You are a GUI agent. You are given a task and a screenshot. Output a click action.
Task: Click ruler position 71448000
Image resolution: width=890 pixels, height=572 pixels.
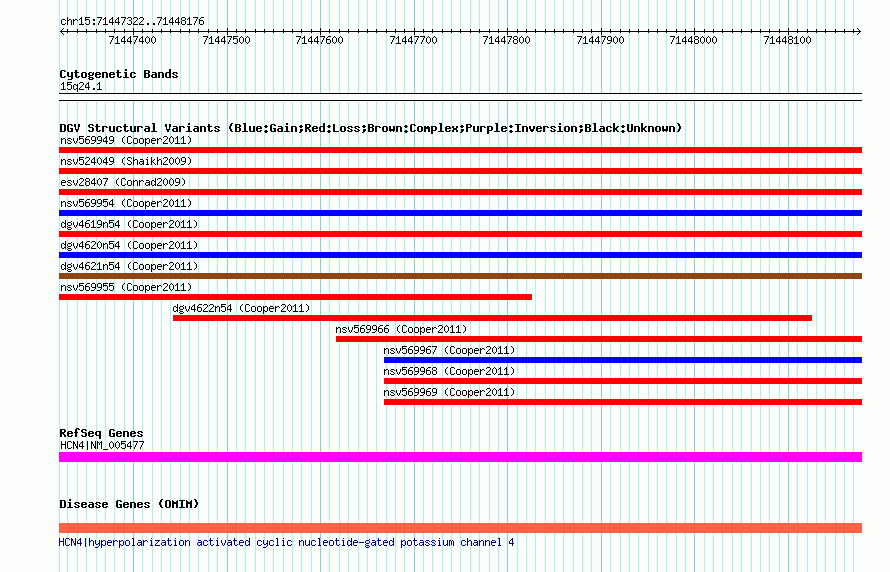[x=694, y=40]
